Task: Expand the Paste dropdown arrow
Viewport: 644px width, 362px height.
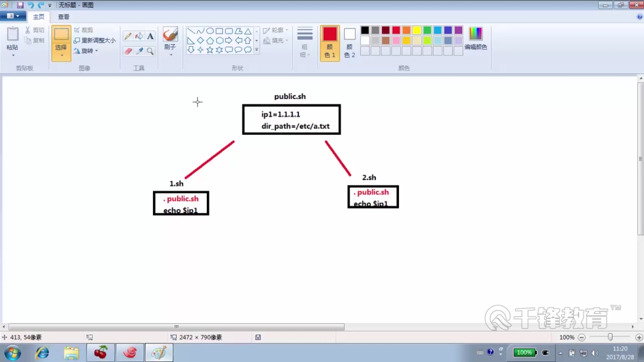Action: (x=13, y=55)
